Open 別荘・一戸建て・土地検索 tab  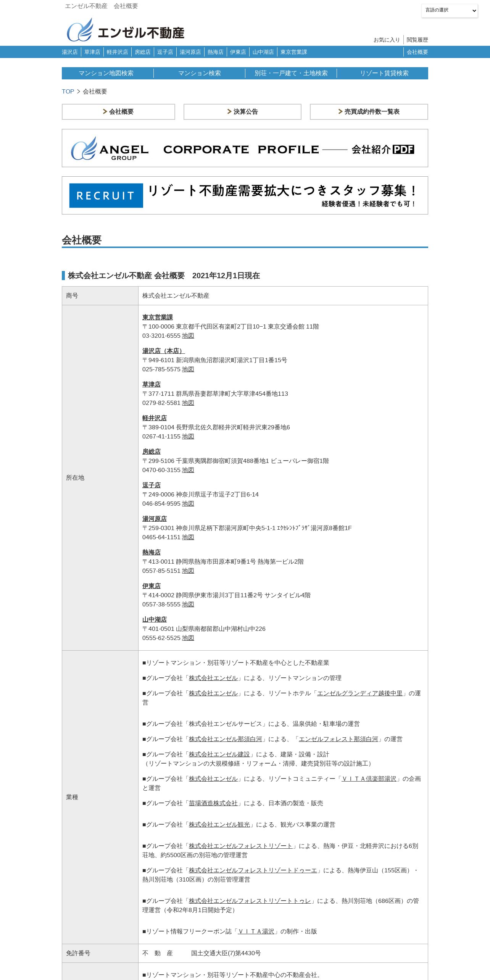click(291, 73)
